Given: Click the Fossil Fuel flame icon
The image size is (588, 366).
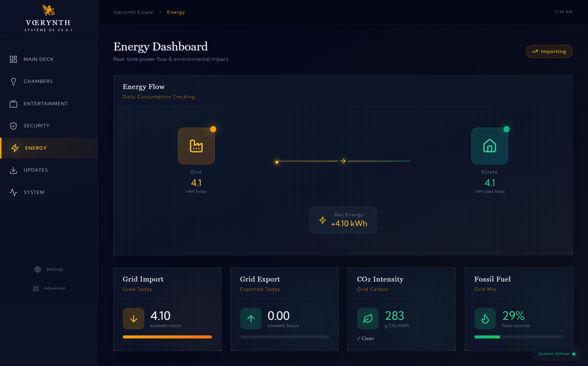Looking at the screenshot, I should pos(485,319).
